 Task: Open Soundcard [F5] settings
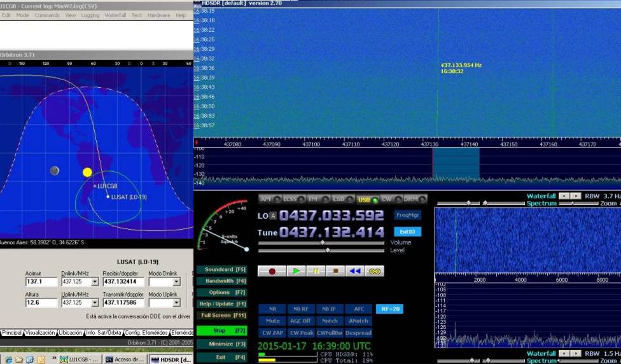pos(222,269)
